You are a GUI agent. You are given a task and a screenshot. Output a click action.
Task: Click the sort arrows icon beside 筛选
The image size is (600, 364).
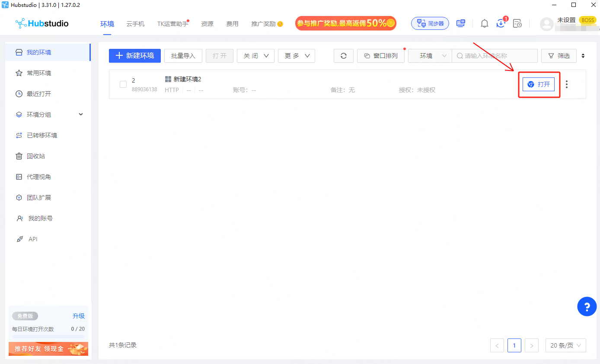583,56
